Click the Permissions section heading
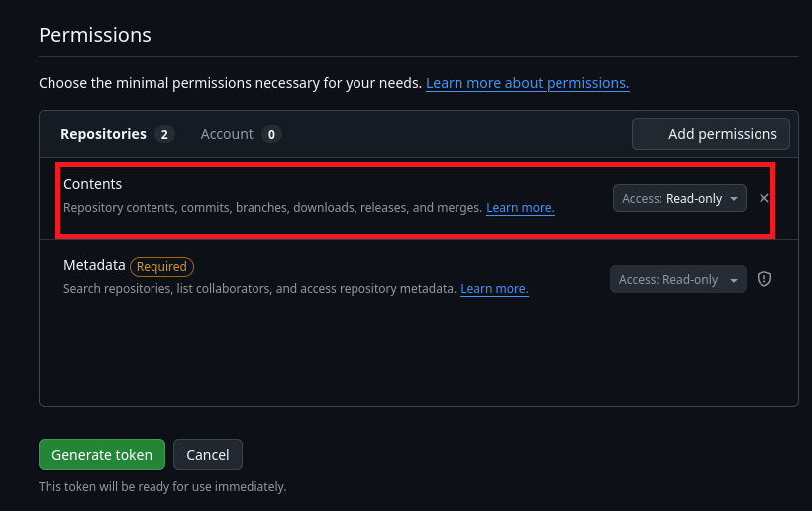 tap(95, 35)
